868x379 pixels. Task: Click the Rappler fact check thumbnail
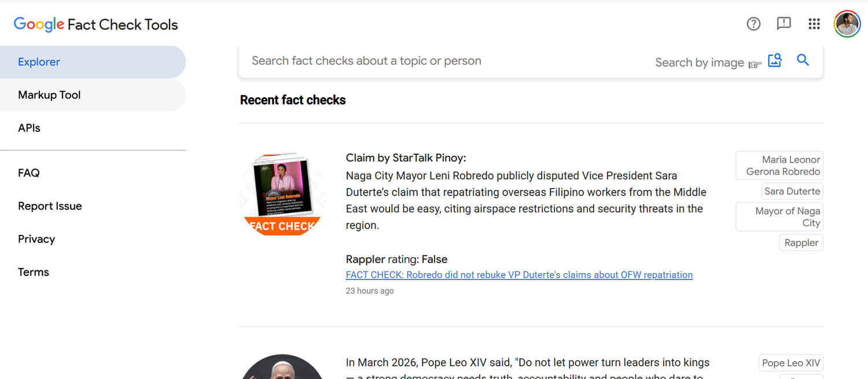pyautogui.click(x=282, y=194)
